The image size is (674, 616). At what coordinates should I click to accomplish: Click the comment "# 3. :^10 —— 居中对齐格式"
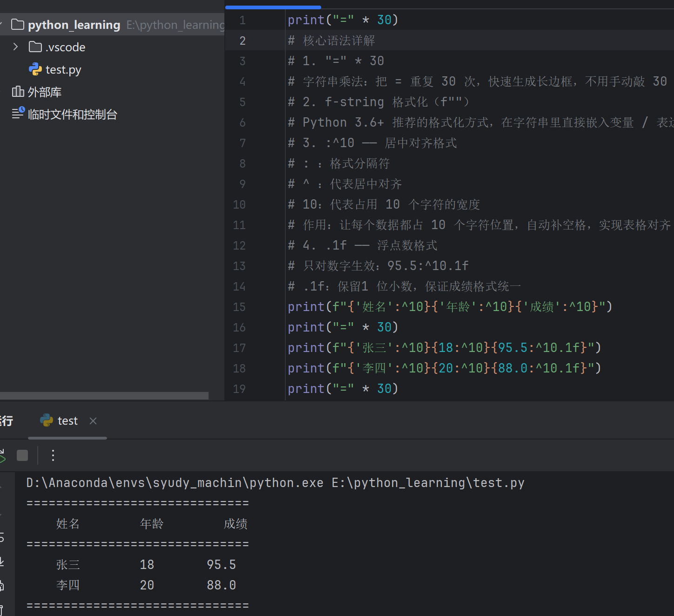pyautogui.click(x=372, y=143)
